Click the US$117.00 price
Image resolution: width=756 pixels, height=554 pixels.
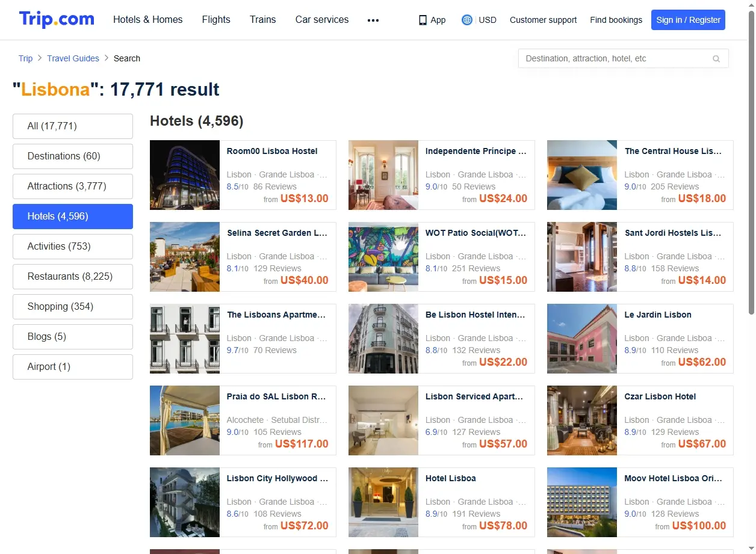(x=302, y=444)
